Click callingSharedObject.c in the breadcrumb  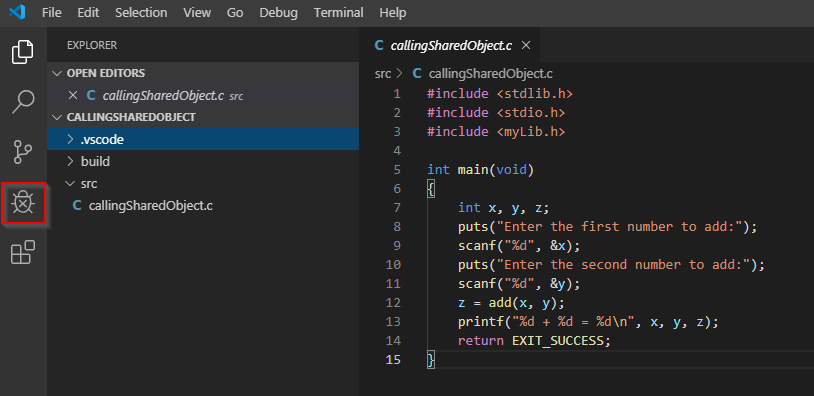491,74
